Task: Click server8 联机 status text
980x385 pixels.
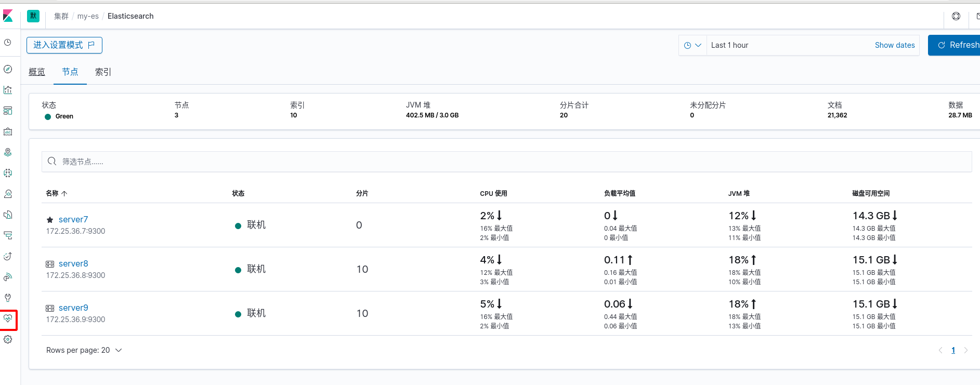Action: pyautogui.click(x=256, y=269)
